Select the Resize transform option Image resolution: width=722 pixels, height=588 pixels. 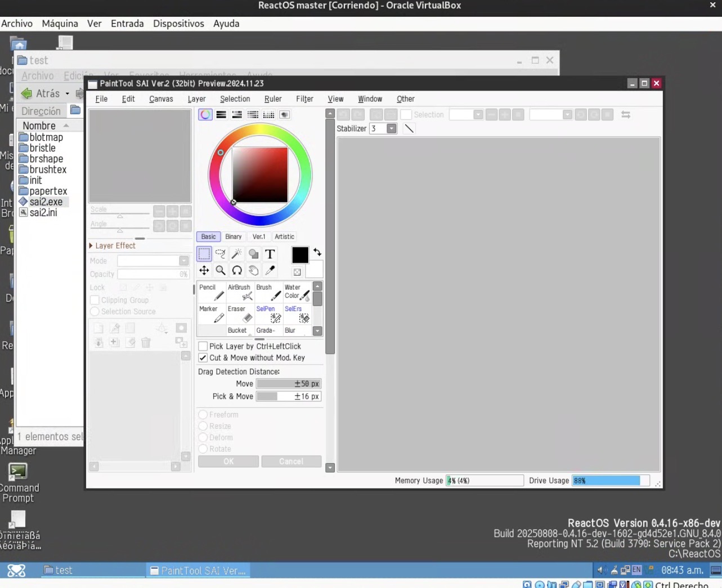[203, 427]
